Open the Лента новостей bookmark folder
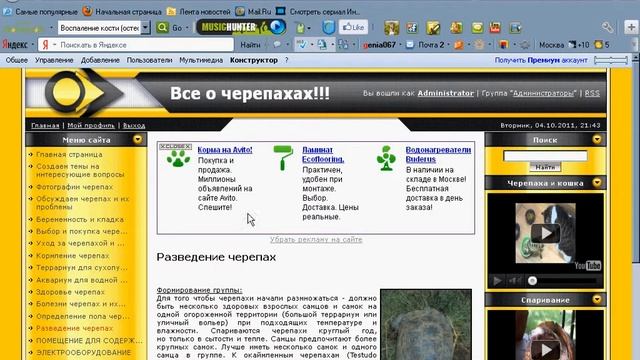This screenshot has width=640, height=360. tap(199, 12)
